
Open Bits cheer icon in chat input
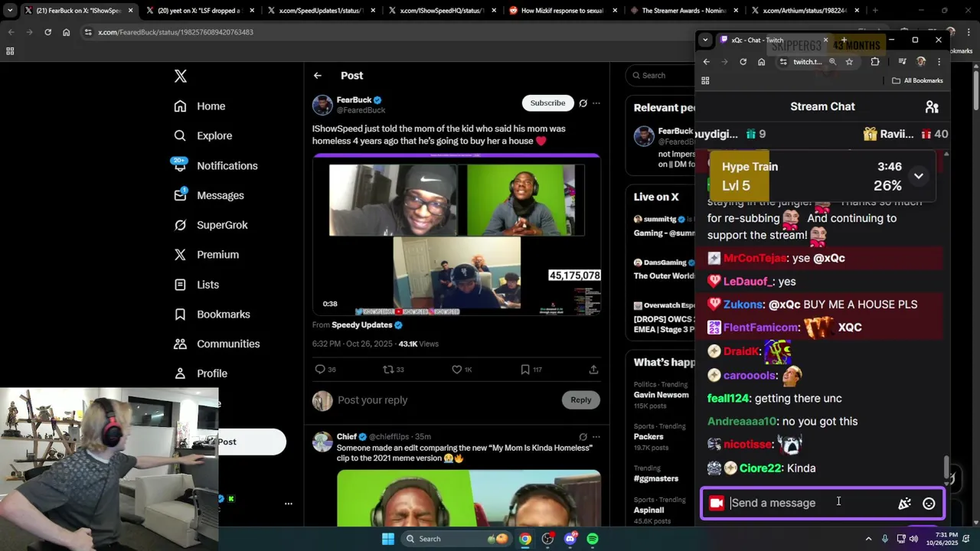[x=905, y=504]
